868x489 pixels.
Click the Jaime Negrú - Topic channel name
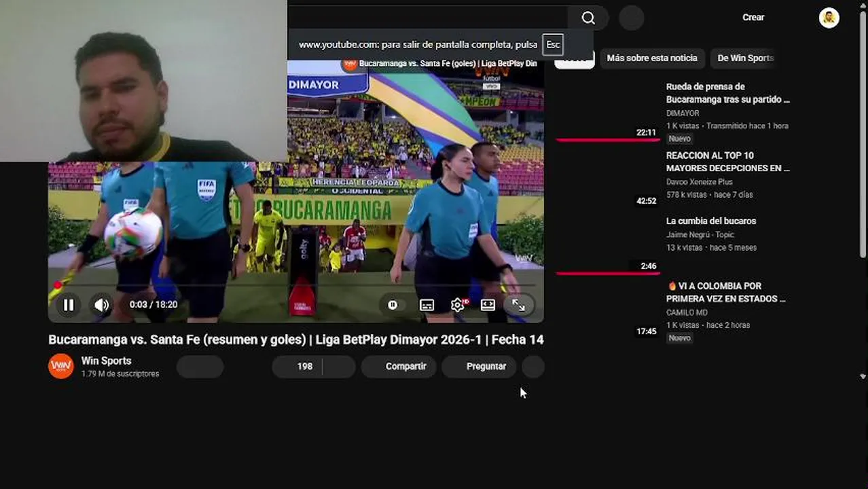tap(700, 235)
